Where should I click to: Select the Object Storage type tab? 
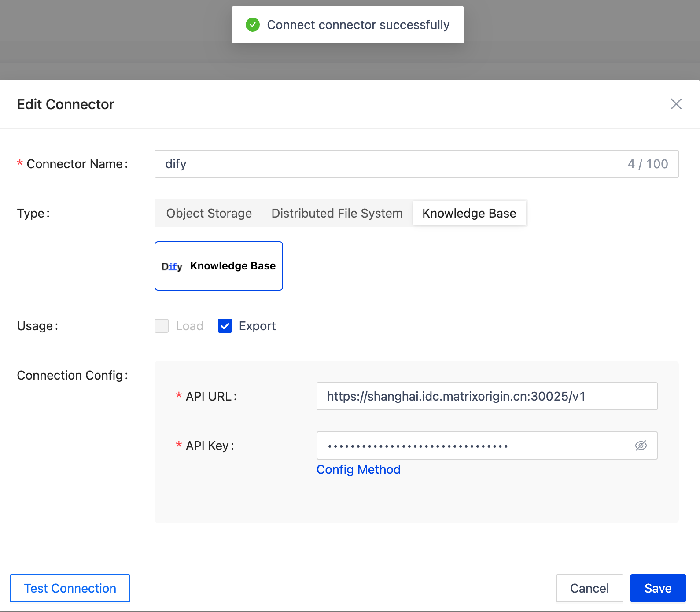point(209,213)
